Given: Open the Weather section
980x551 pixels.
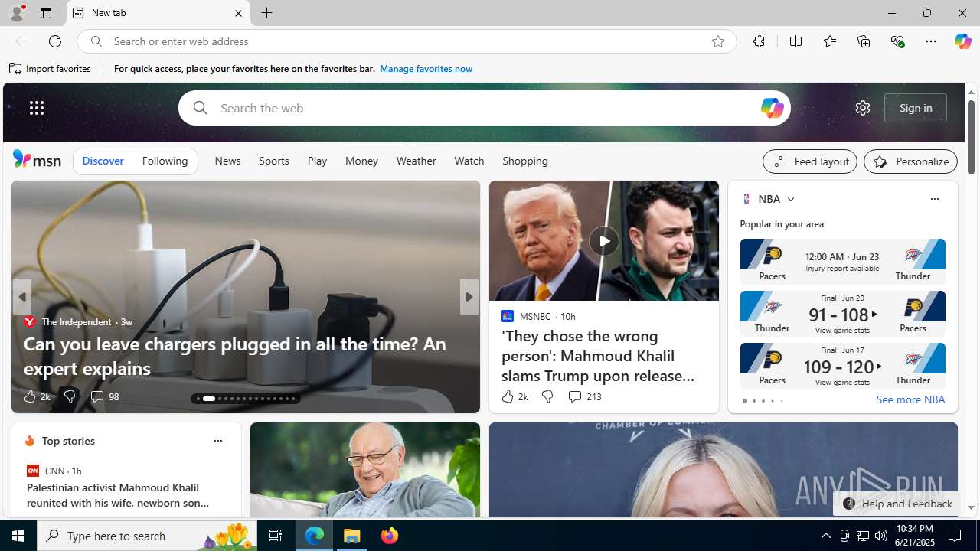Looking at the screenshot, I should pos(416,161).
